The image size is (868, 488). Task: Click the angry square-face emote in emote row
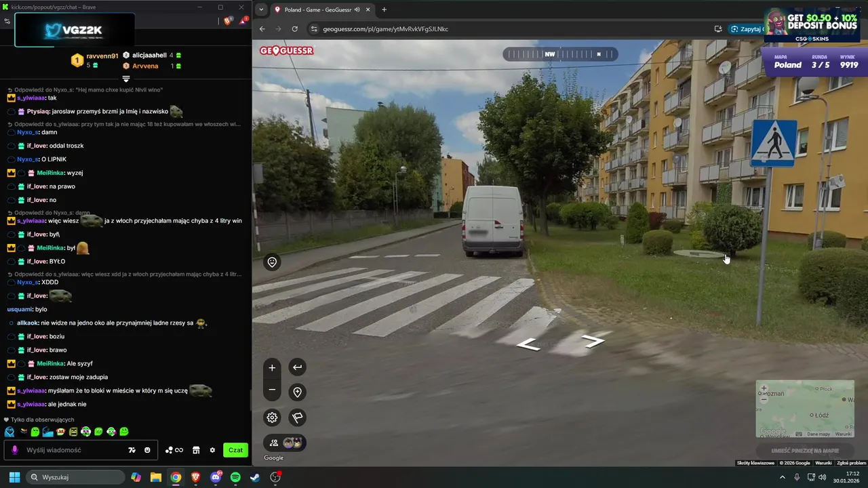(73, 432)
